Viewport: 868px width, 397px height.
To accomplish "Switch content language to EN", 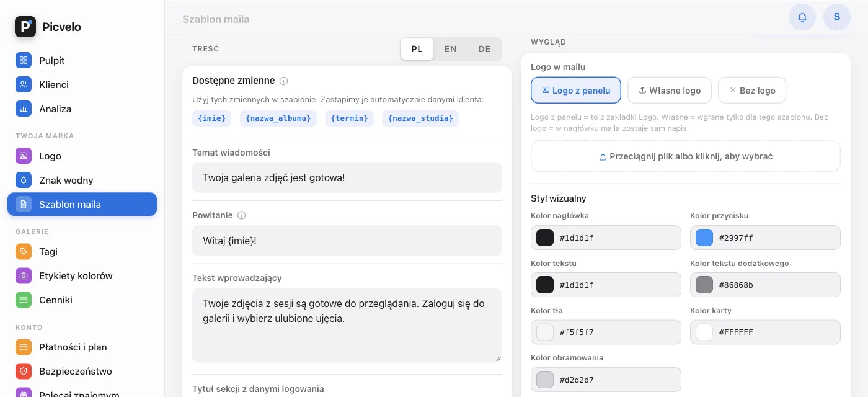I will 451,49.
